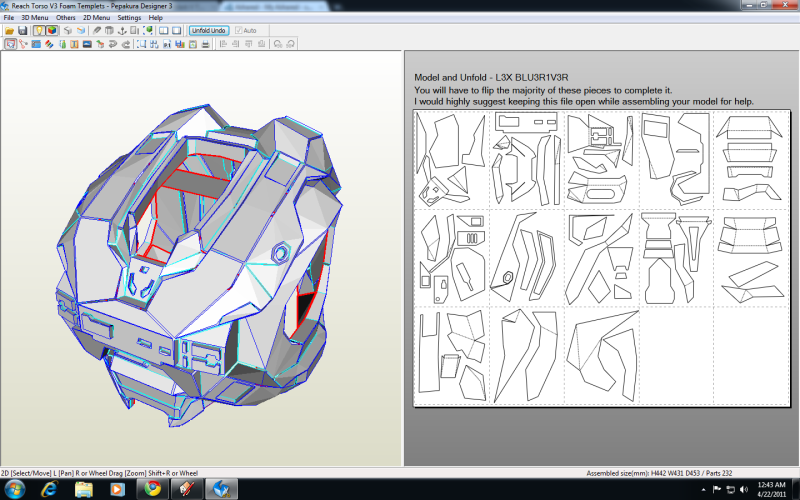
Task: Open the Windows Start button
Action: click(14, 489)
